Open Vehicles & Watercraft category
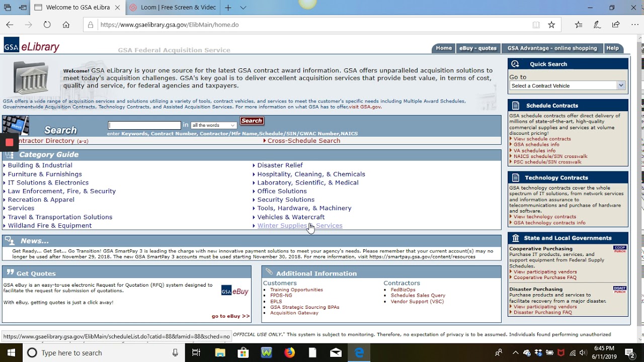 291,217
